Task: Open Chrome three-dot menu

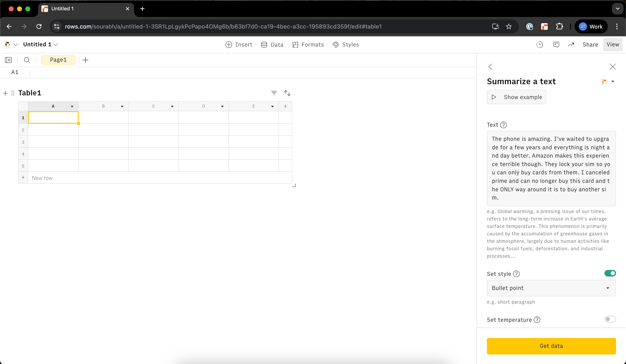Action: pyautogui.click(x=617, y=26)
